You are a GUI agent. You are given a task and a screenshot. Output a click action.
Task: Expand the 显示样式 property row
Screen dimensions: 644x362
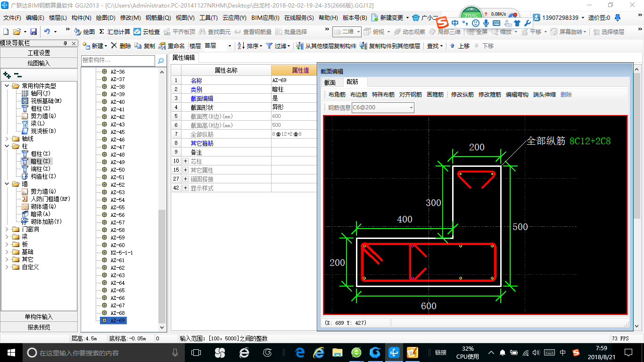pos(185,188)
